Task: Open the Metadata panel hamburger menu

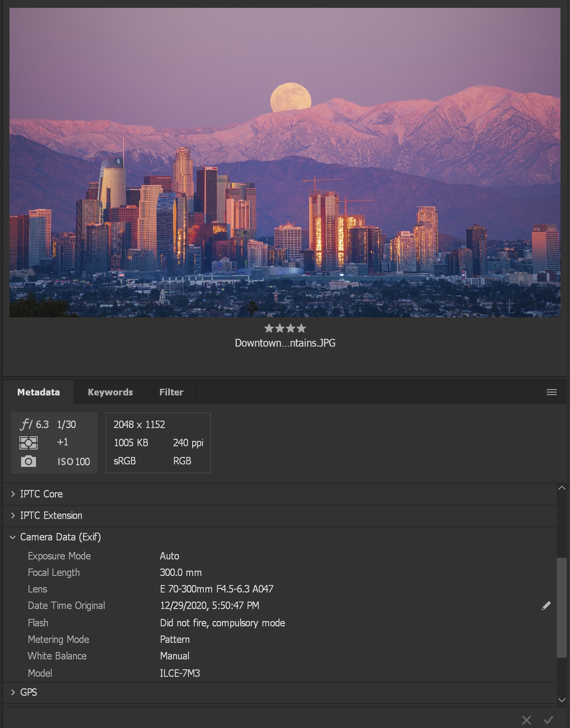Action: 551,392
